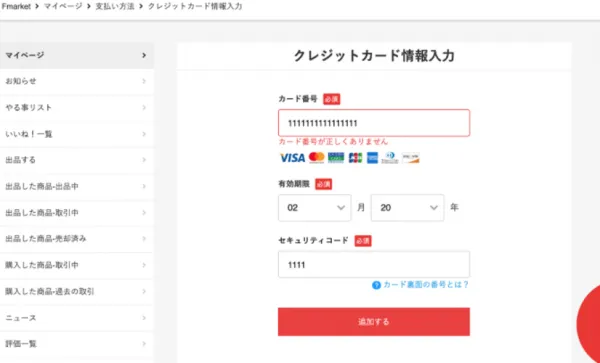
Task: Open やる事リスト in the sidebar
Action: pos(77,108)
